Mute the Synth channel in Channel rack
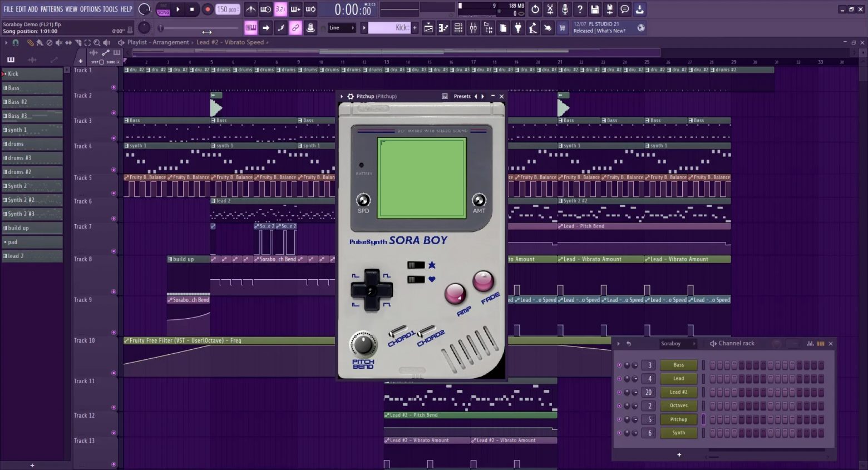The height and width of the screenshot is (470, 868). click(619, 433)
